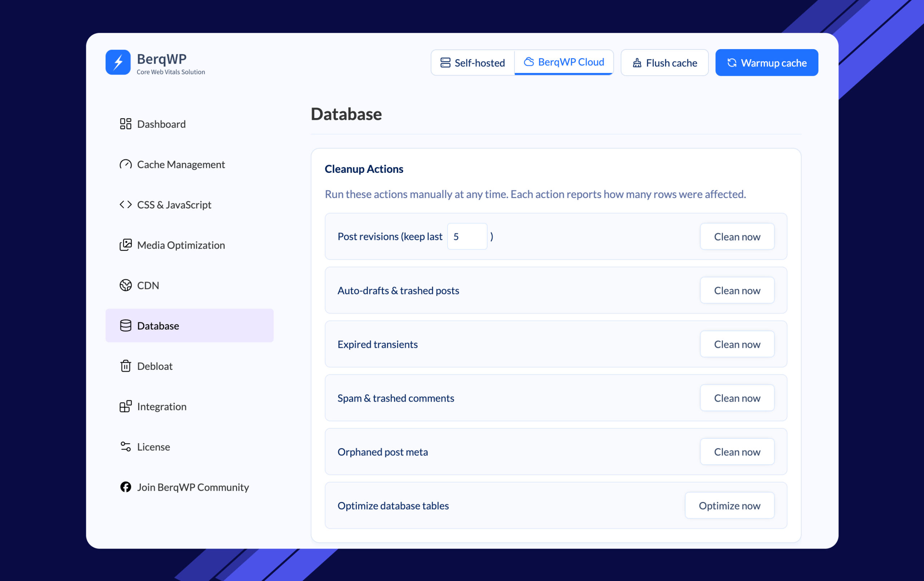Open the License page

click(189, 446)
